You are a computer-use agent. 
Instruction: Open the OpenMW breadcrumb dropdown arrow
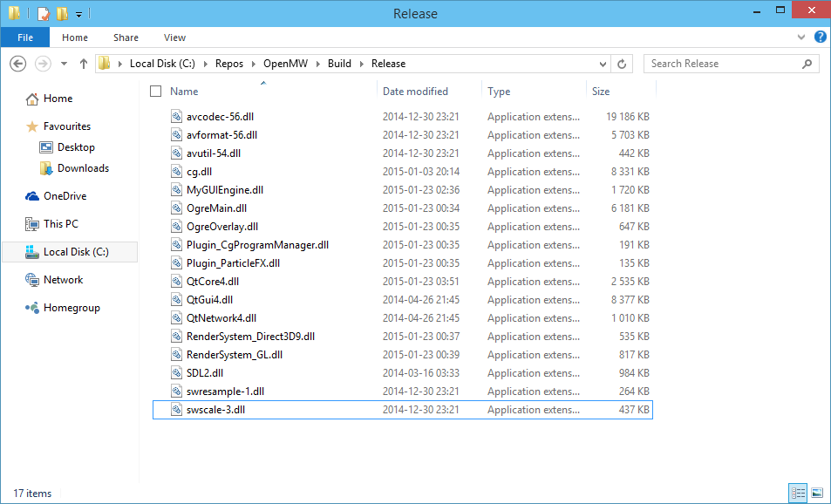[x=317, y=63]
